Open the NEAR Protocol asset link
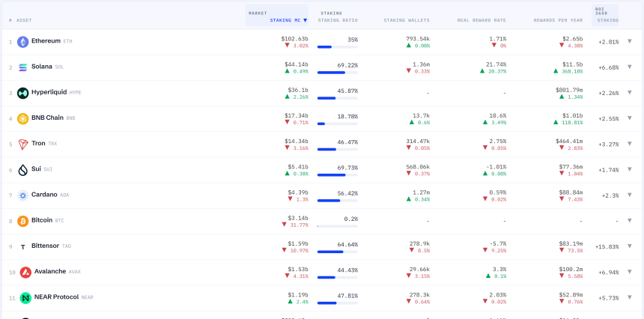 [x=56, y=297]
